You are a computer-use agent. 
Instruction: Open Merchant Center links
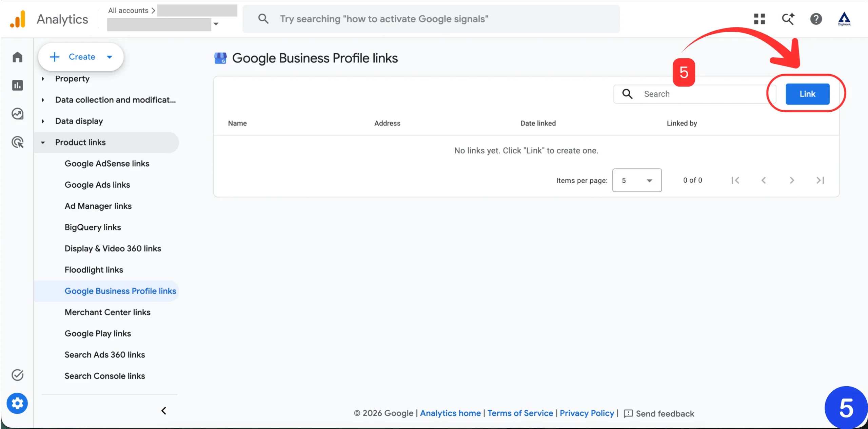(107, 312)
